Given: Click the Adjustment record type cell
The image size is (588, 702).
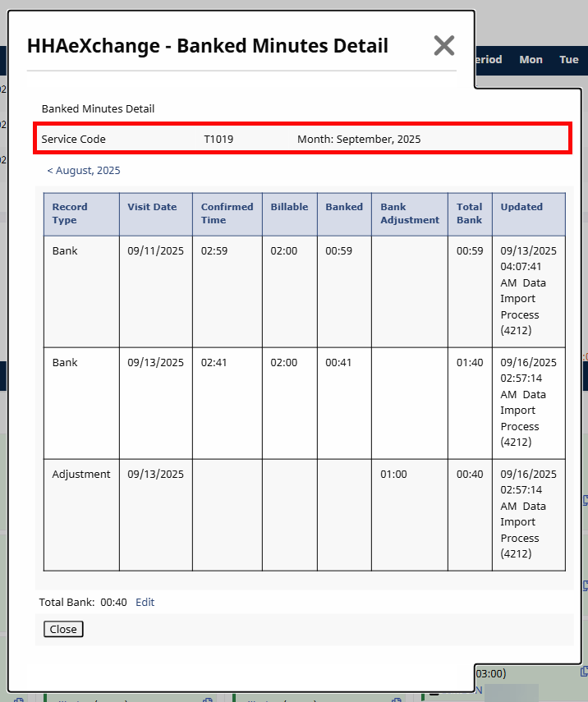Looking at the screenshot, I should coord(80,474).
